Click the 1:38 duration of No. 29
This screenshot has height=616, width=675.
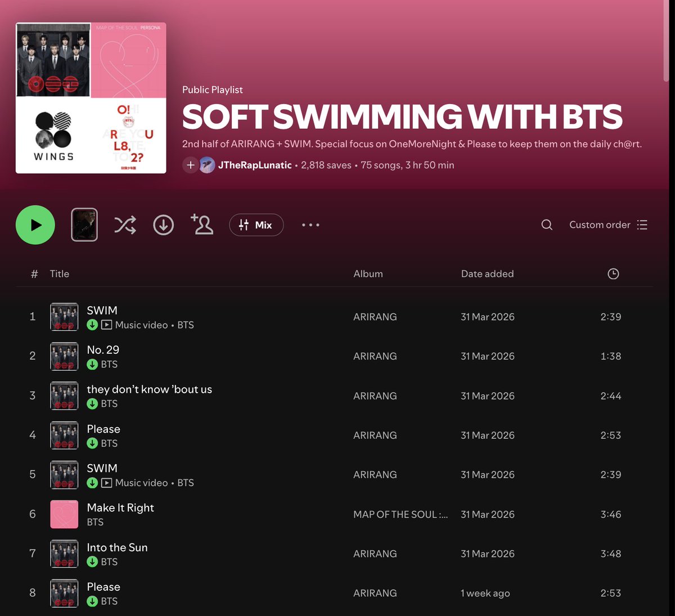tap(611, 356)
